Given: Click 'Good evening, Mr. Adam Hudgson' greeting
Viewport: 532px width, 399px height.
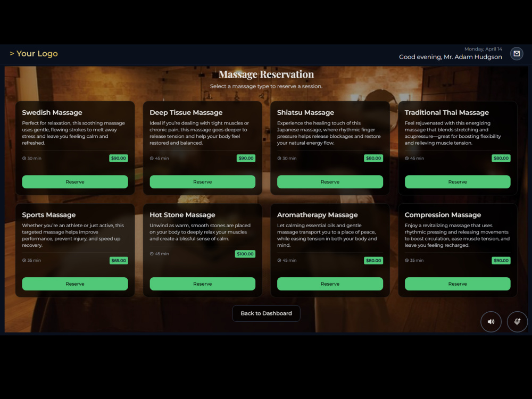Looking at the screenshot, I should coord(450,57).
